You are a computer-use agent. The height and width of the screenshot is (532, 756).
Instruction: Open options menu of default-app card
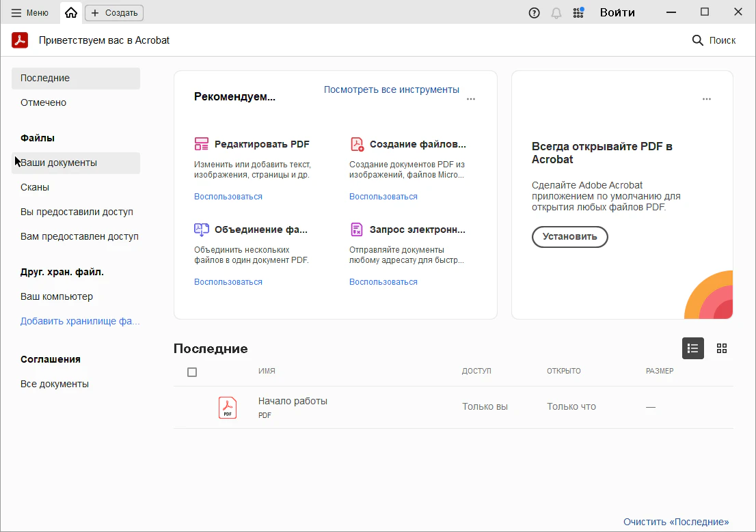pyautogui.click(x=707, y=99)
